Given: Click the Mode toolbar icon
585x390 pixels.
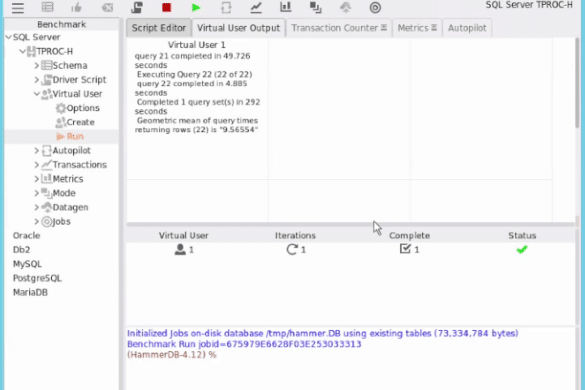Looking at the screenshot, I should point(316,7).
